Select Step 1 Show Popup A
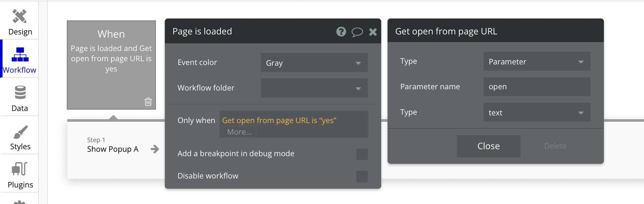This screenshot has height=204, width=644. tap(113, 145)
